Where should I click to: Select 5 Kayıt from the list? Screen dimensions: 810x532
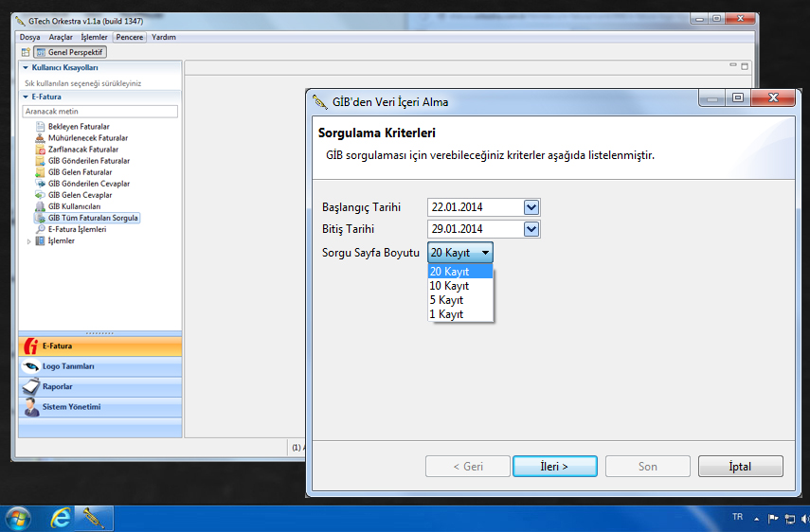(x=460, y=300)
